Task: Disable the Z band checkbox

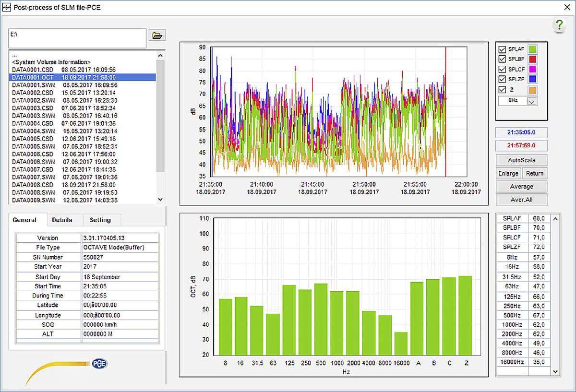Action: click(x=502, y=90)
